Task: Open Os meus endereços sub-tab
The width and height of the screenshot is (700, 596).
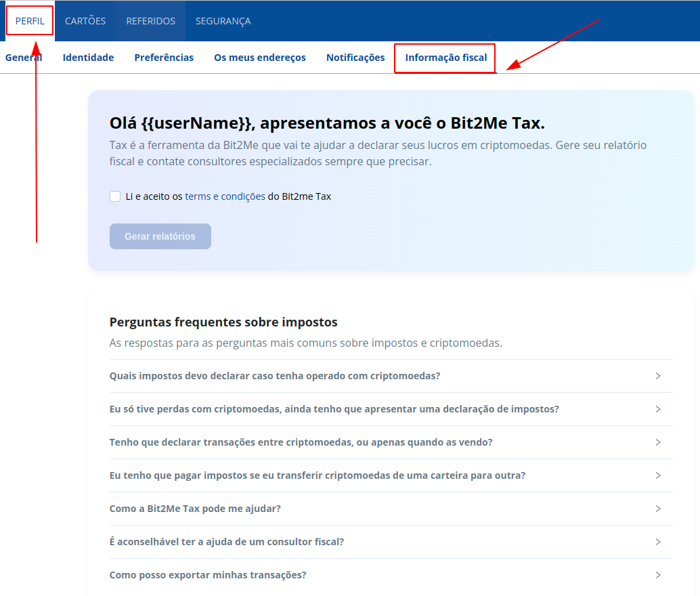Action: click(260, 58)
